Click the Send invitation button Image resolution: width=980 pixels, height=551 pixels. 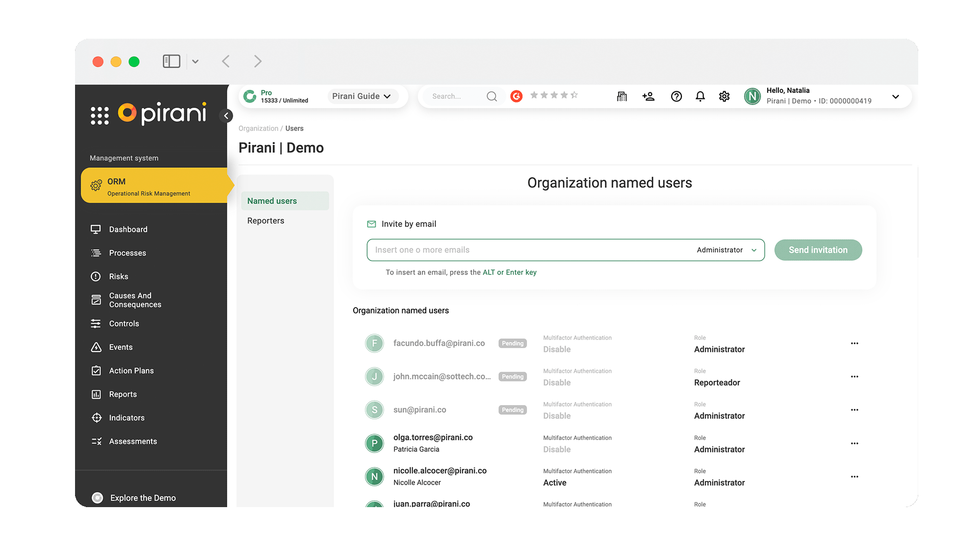[818, 250]
